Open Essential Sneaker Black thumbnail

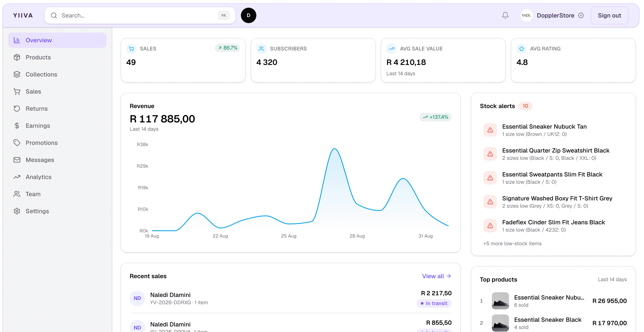pos(500,323)
